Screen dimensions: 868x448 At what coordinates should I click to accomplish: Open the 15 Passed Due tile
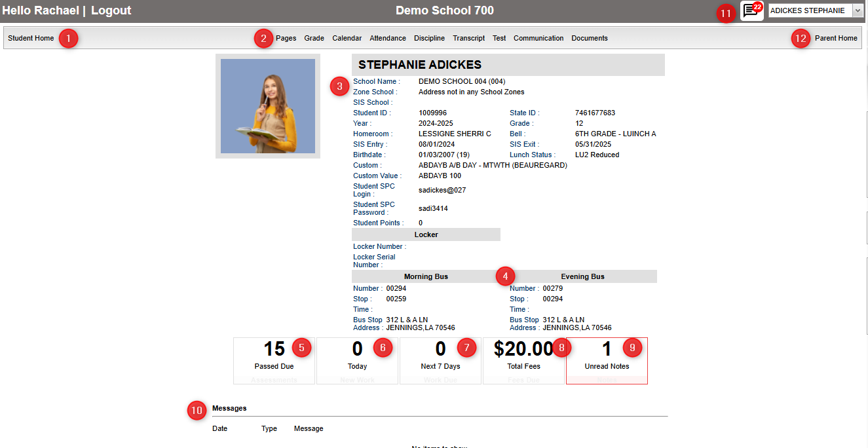click(x=274, y=361)
